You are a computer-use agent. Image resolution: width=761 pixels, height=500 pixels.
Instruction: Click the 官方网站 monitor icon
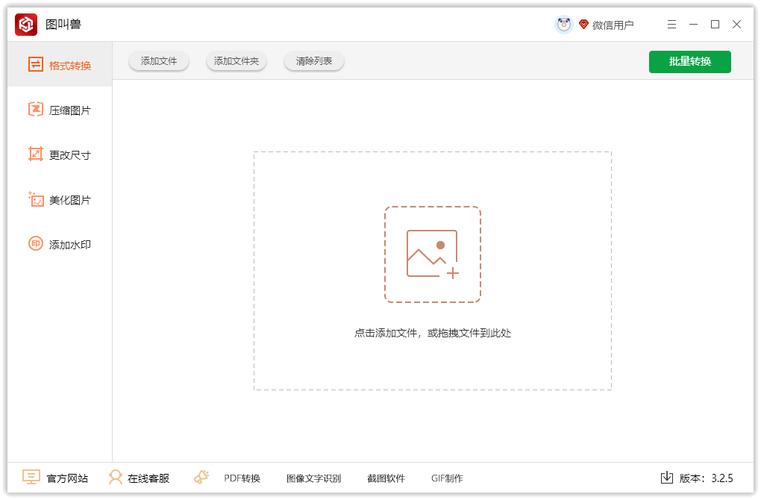[31, 477]
